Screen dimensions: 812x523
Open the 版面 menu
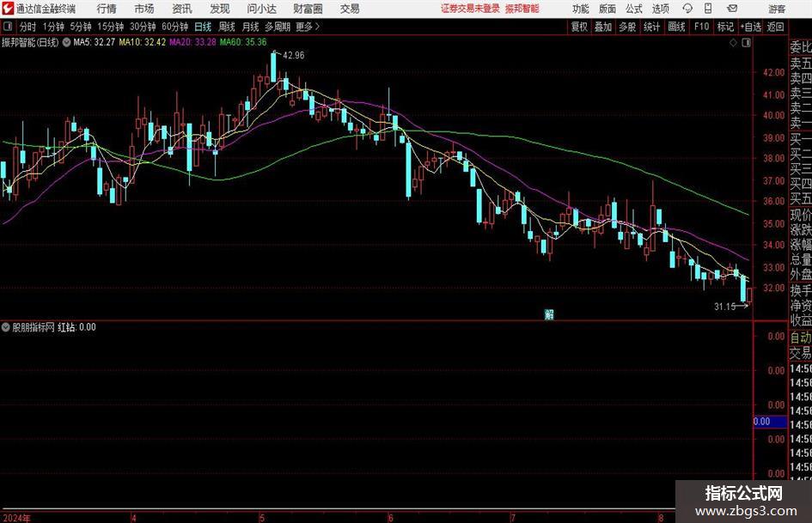607,9
